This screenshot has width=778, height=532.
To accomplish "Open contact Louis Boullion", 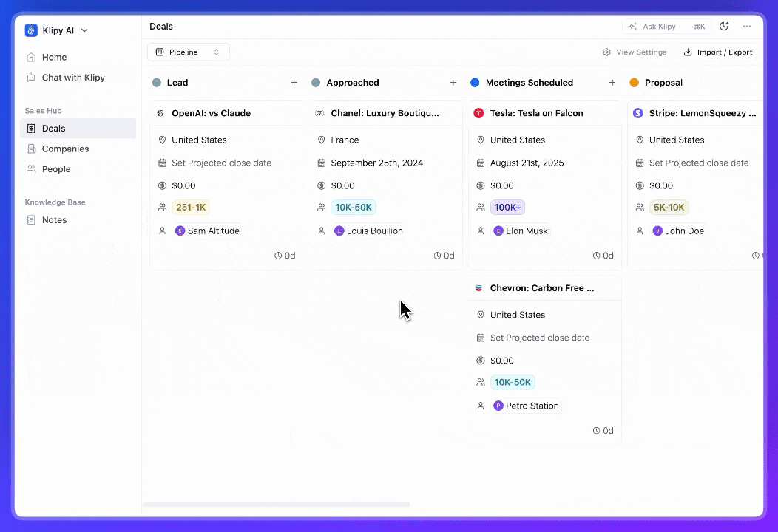I will [368, 231].
